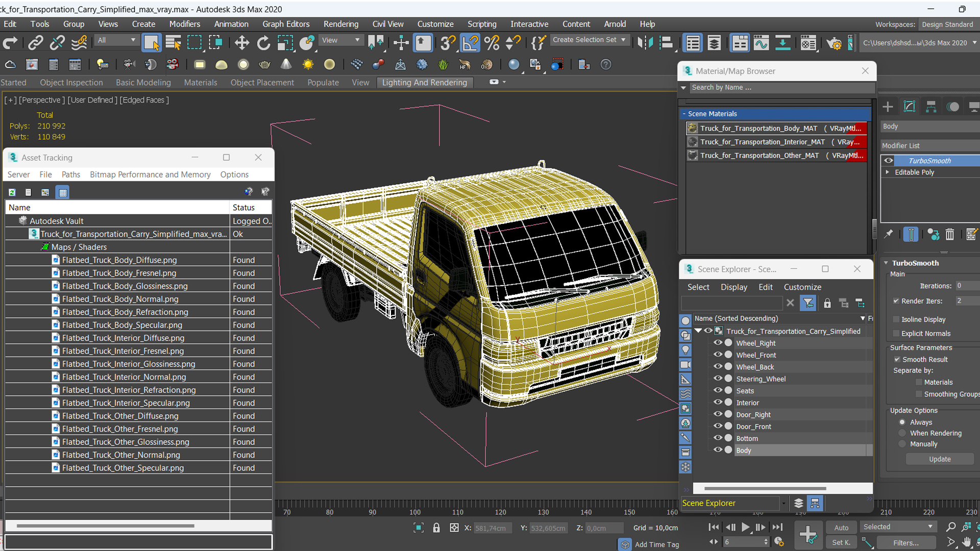Uncheck the Smooth Result checkbox

pos(897,359)
